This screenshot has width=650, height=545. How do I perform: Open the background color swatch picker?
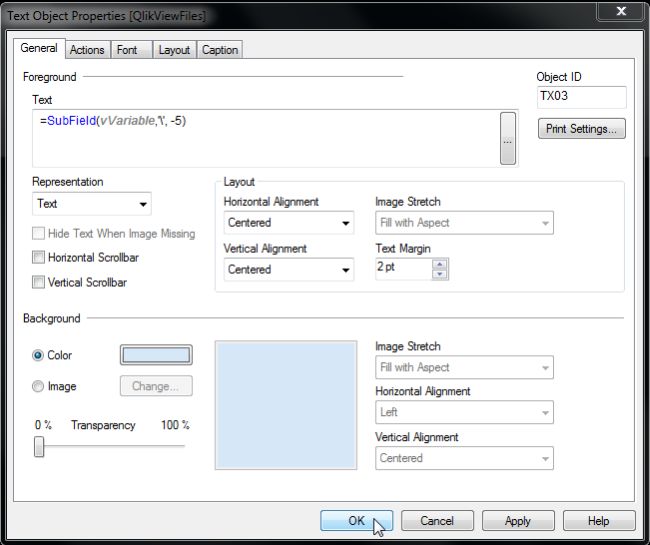156,355
